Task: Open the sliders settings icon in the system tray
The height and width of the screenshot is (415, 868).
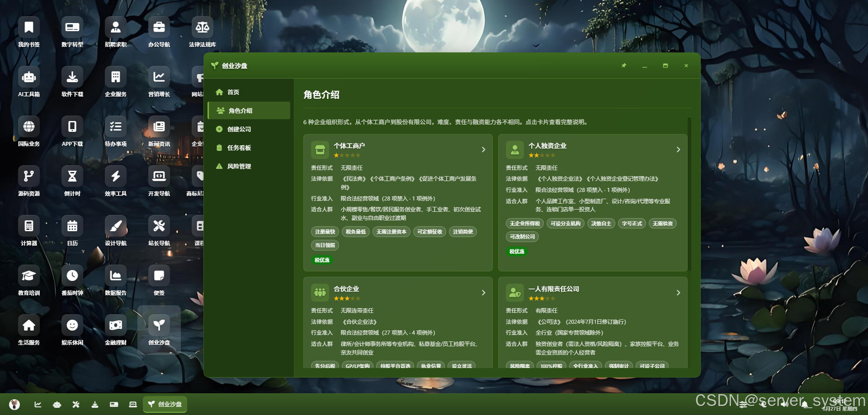Action: click(743, 404)
